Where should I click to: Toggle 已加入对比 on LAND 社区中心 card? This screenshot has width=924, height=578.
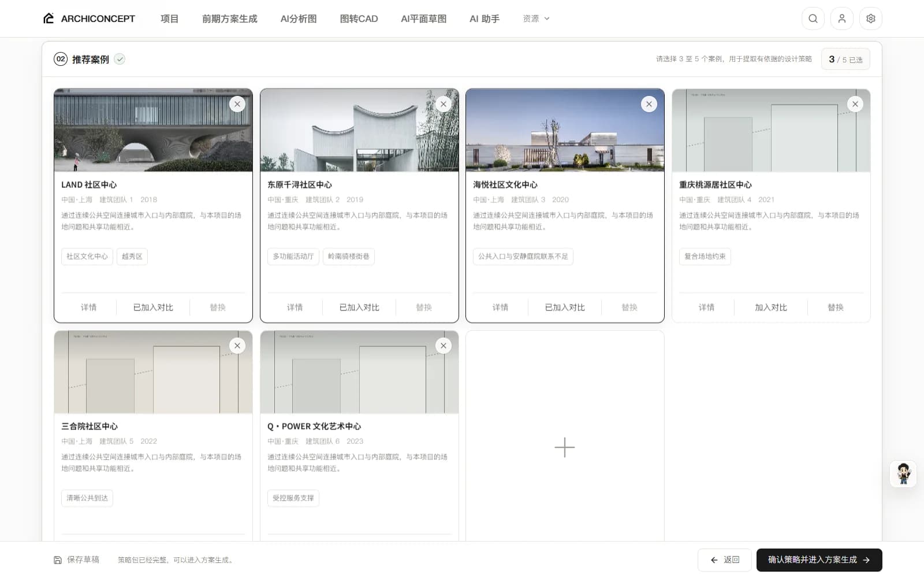[x=153, y=307]
